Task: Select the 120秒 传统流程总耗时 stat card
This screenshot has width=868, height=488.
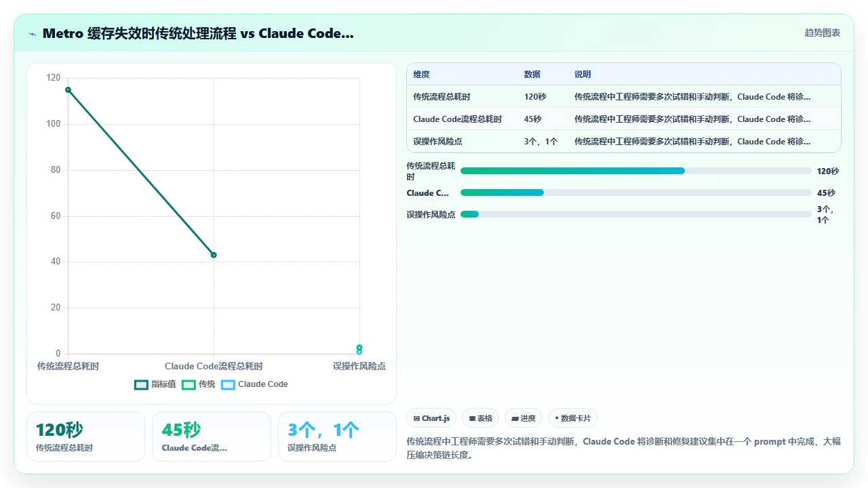Action: pos(85,436)
